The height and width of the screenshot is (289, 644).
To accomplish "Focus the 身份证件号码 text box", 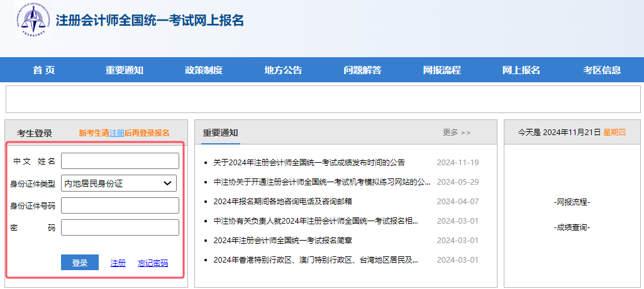I will coord(119,205).
